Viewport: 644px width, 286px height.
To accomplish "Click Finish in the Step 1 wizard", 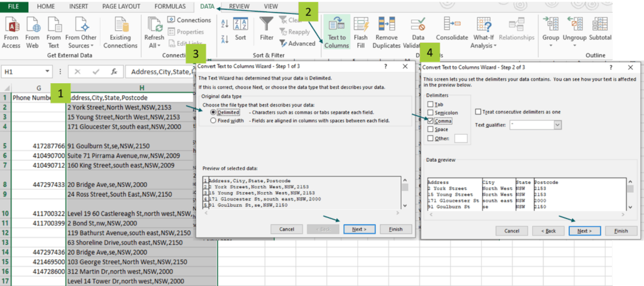I will (395, 229).
